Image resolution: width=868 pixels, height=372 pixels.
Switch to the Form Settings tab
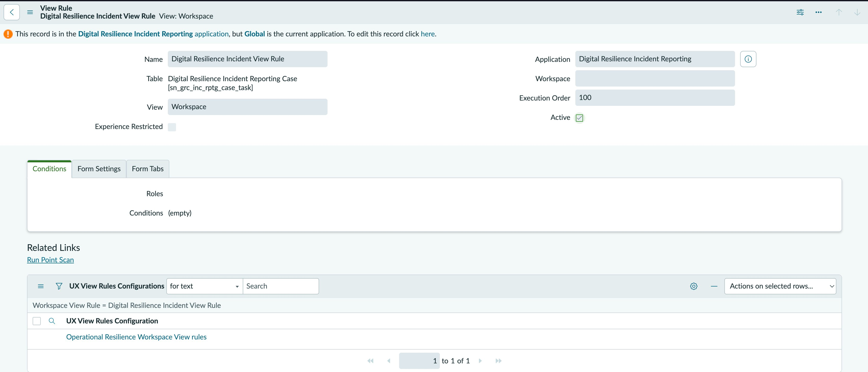pos(99,169)
